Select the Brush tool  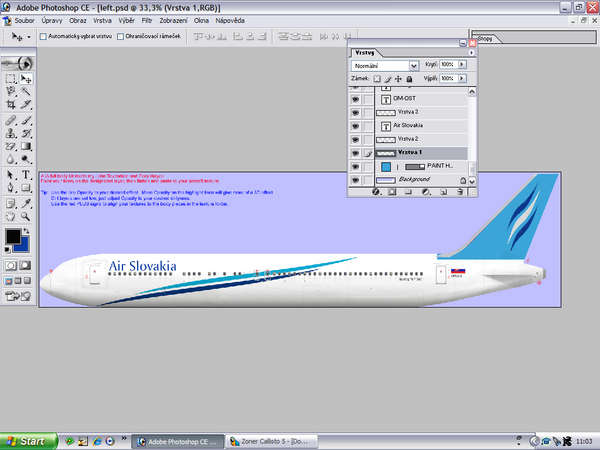point(26,121)
